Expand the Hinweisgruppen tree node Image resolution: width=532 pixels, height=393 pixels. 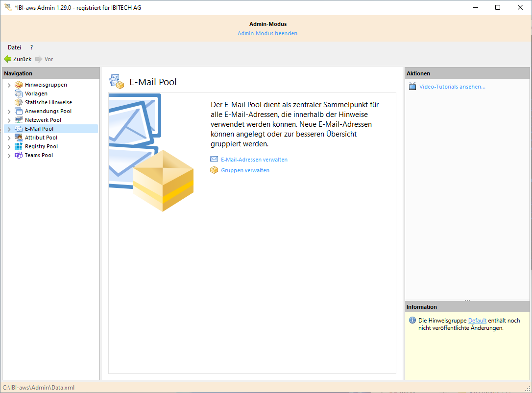[9, 85]
